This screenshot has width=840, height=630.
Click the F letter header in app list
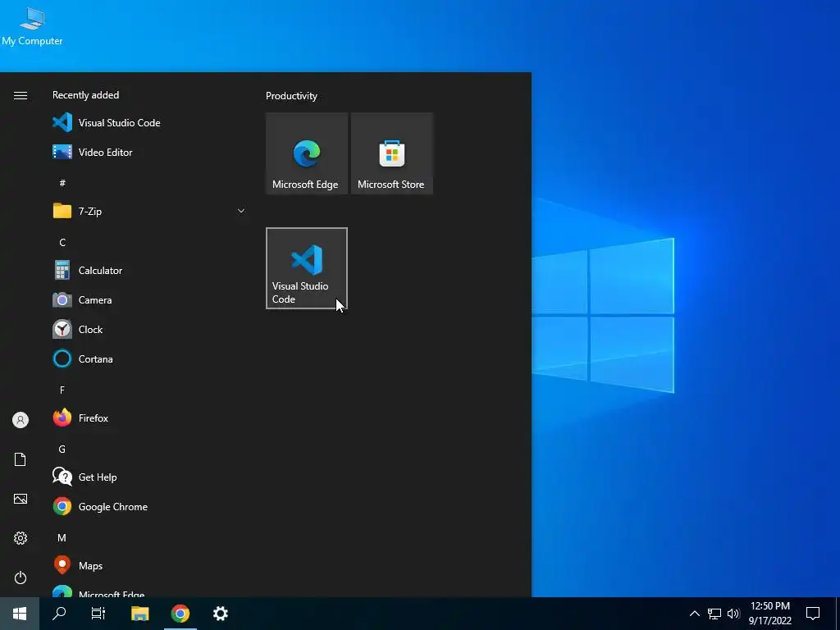pyautogui.click(x=62, y=390)
